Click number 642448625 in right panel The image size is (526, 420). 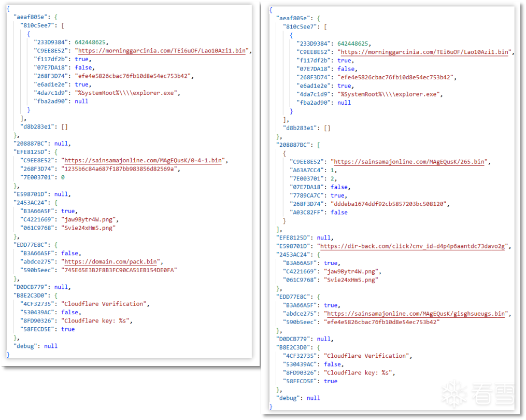(352, 44)
